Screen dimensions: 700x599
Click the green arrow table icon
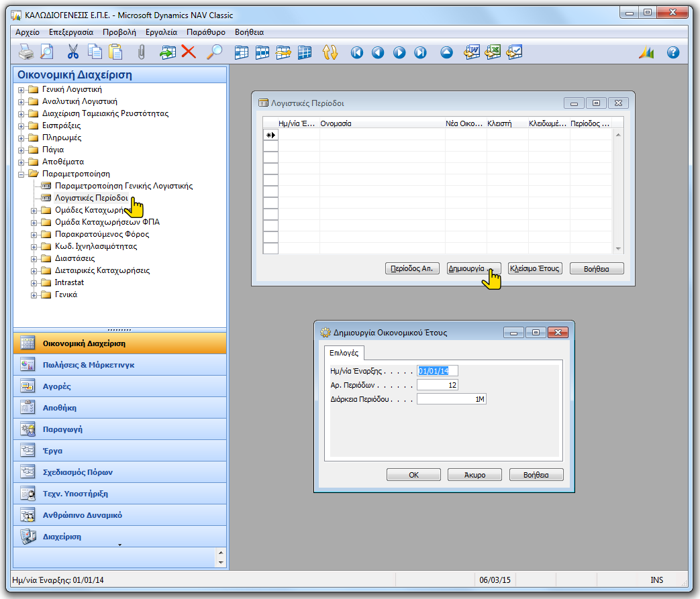pos(167,52)
